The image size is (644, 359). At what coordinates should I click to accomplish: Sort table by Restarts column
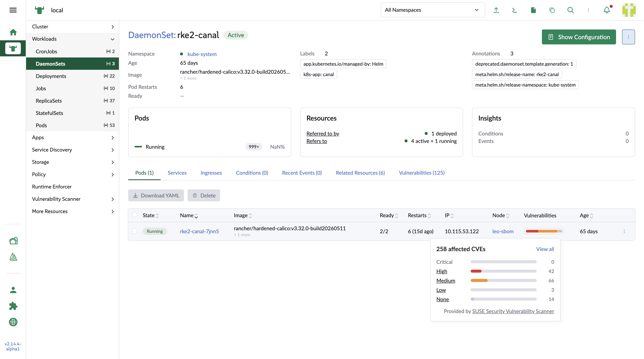pos(419,215)
